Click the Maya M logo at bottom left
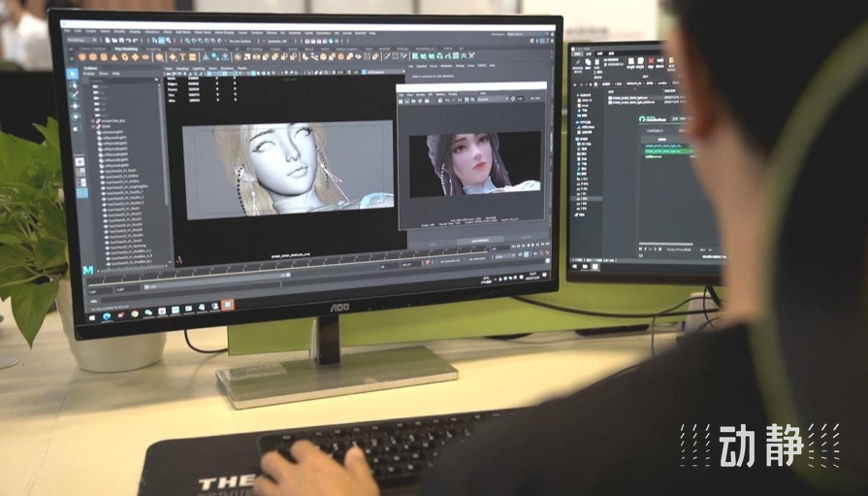Image resolution: width=868 pixels, height=496 pixels. [88, 270]
